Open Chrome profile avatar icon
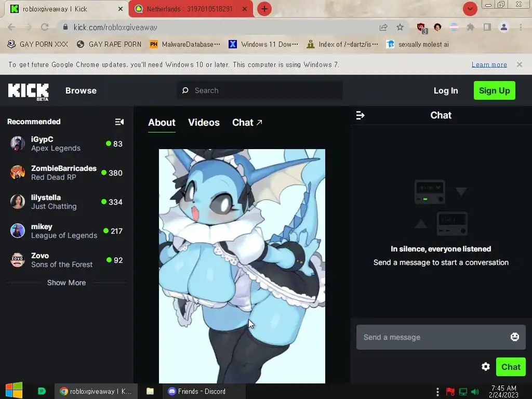This screenshot has height=399, width=532. click(504, 27)
